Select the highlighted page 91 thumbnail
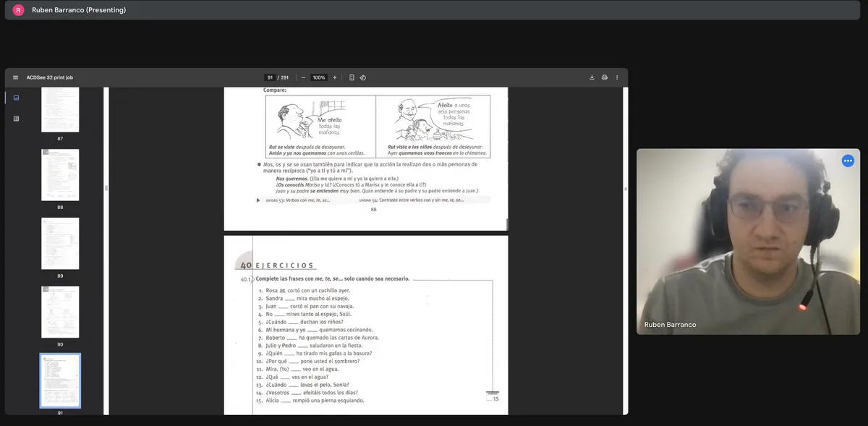Screen dimensions: 868x426 [x=60, y=380]
